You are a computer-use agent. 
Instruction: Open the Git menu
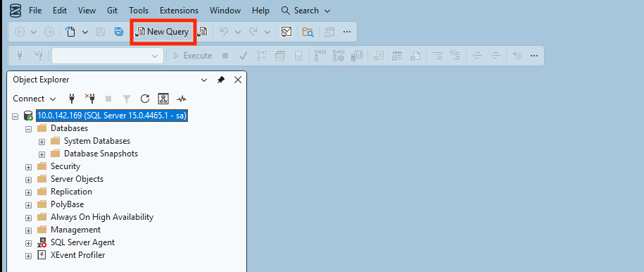pos(112,11)
